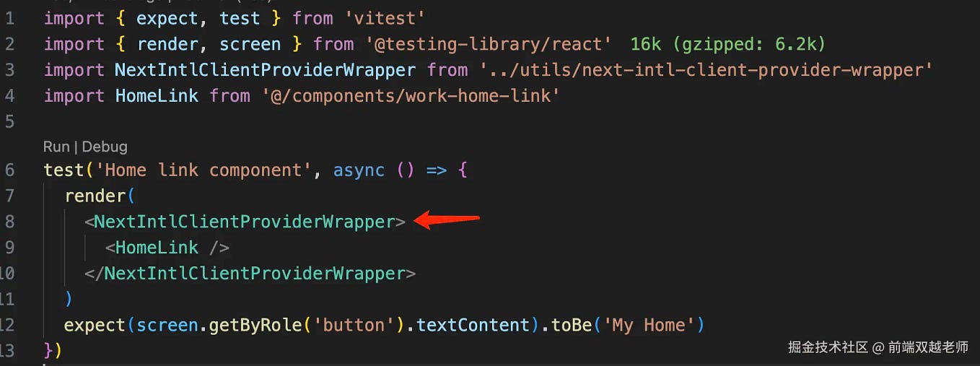Screen dimensions: 980x366
Task: Click the async keyword
Action: pyautogui.click(x=359, y=170)
